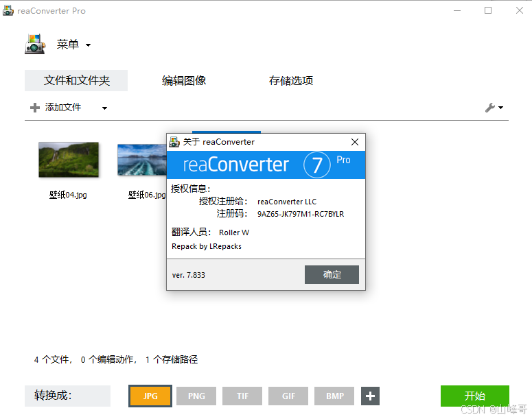Click the reaConverter 7 Pro banner

click(266, 165)
